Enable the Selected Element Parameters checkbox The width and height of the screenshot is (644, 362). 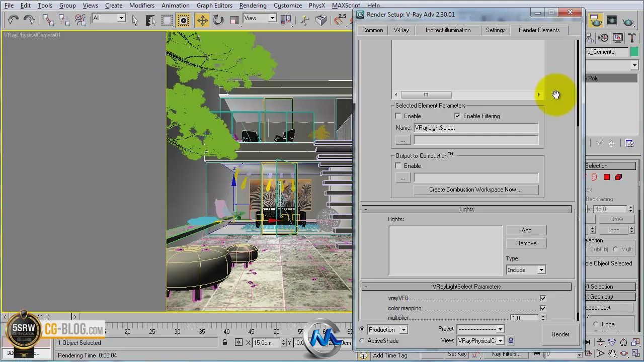click(398, 116)
